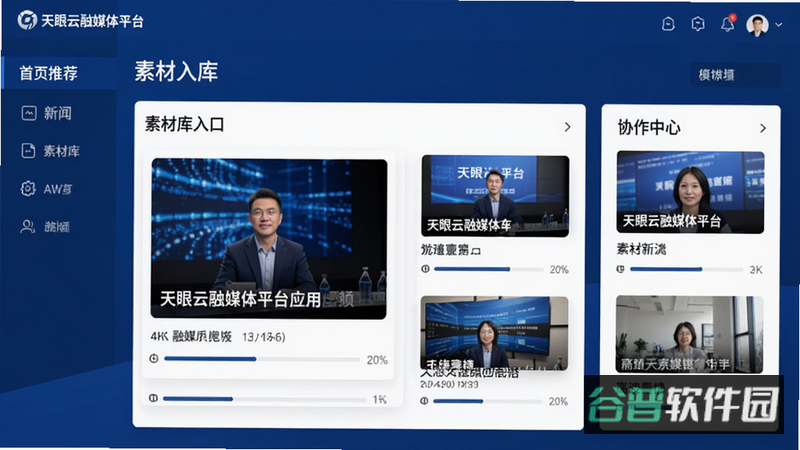Open the office woman thumbnail in 协作中心
The height and width of the screenshot is (450, 800).
pos(689,334)
